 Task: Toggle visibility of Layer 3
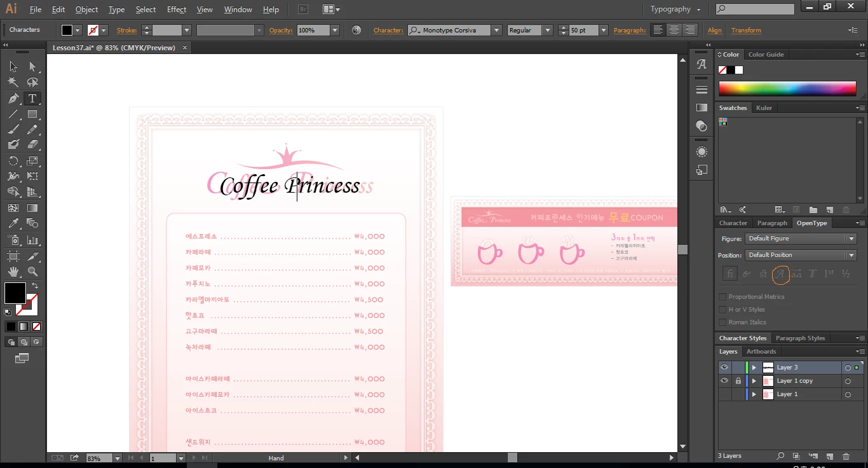point(724,368)
